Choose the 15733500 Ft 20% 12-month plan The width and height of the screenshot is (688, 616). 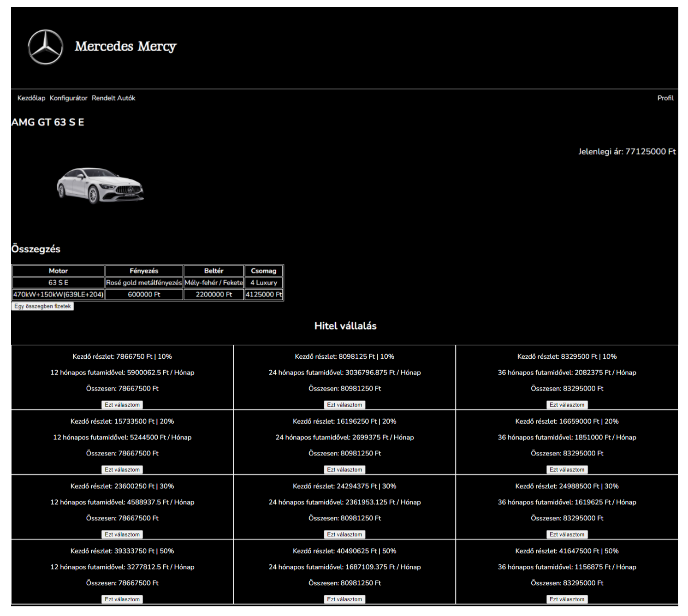tap(122, 470)
